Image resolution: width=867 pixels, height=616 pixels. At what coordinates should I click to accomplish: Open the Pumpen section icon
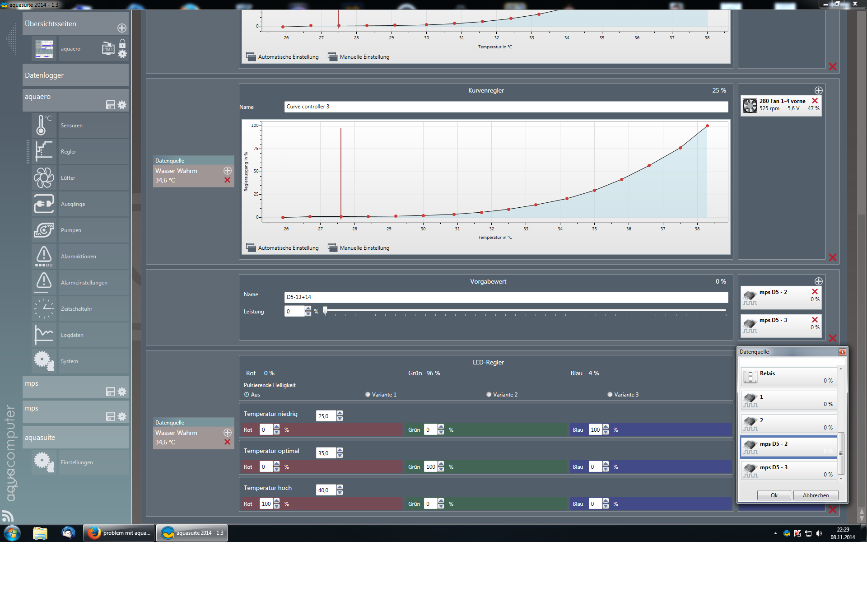44,230
